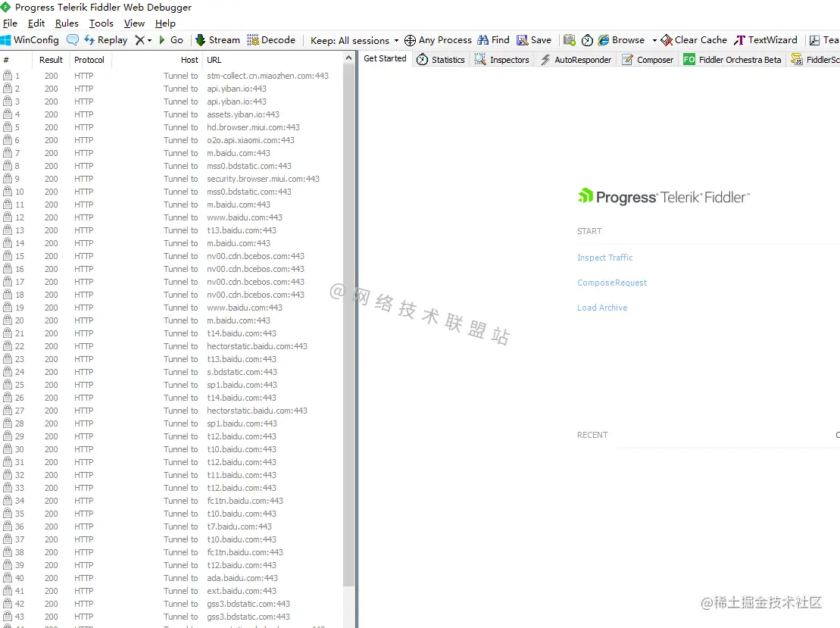Open the Fiddler Orchestra Beta tab
Screen dimensions: 840x628
(732, 60)
